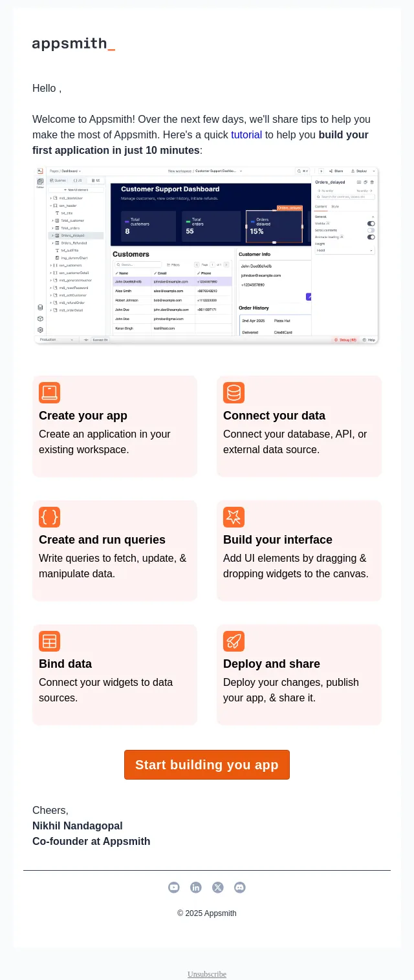
Task: Open the YouTube social icon
Action: [x=174, y=888]
